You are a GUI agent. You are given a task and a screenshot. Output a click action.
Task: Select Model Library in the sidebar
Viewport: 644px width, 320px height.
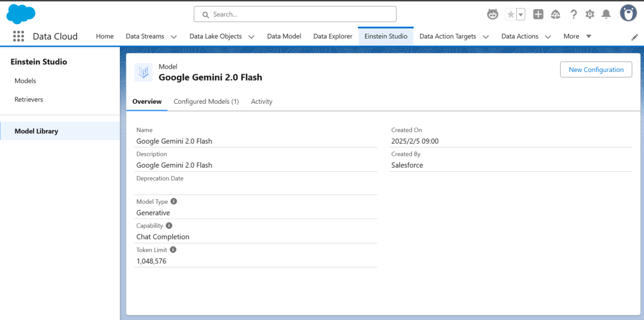pos(60,131)
